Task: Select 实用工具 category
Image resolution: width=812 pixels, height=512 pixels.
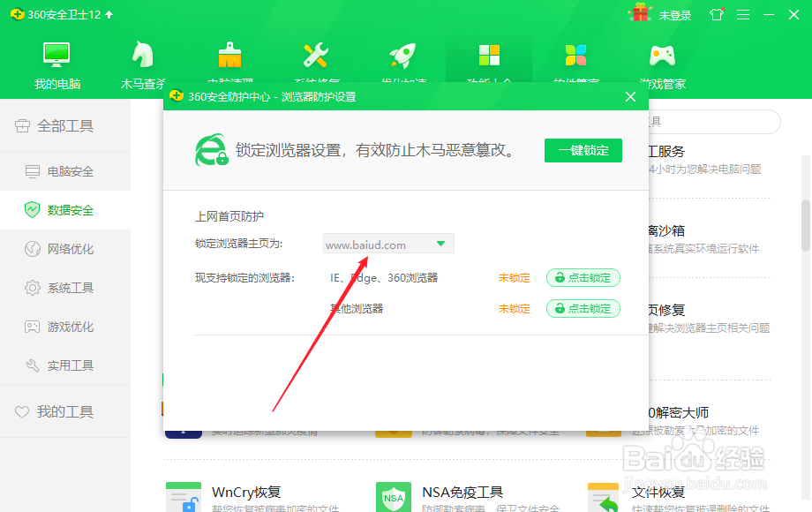Action: (65, 365)
